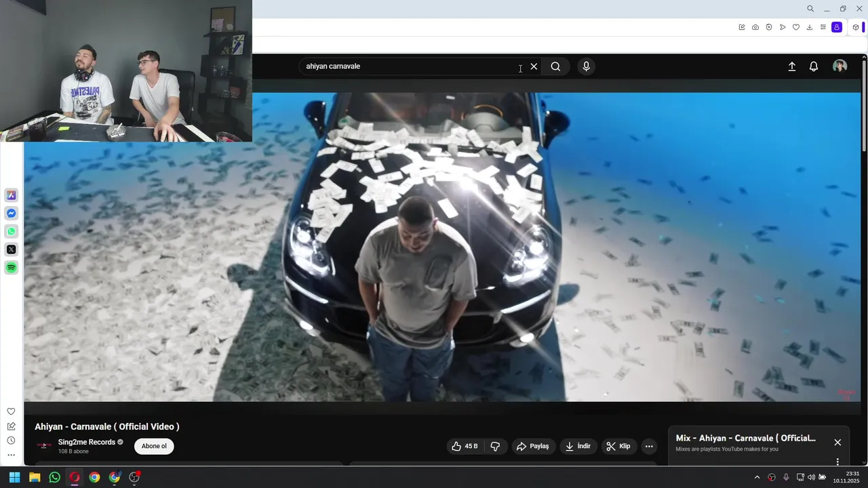Viewport: 868px width, 488px height.
Task: Open Mix playlist options three-dots
Action: 837,461
